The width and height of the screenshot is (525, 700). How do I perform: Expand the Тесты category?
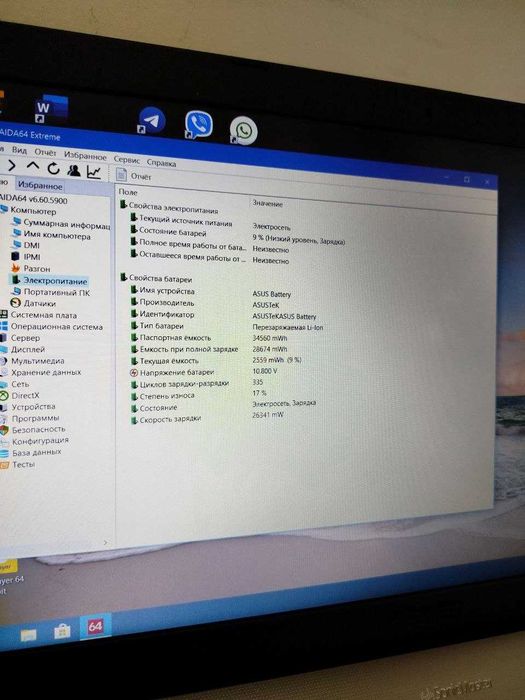18,464
